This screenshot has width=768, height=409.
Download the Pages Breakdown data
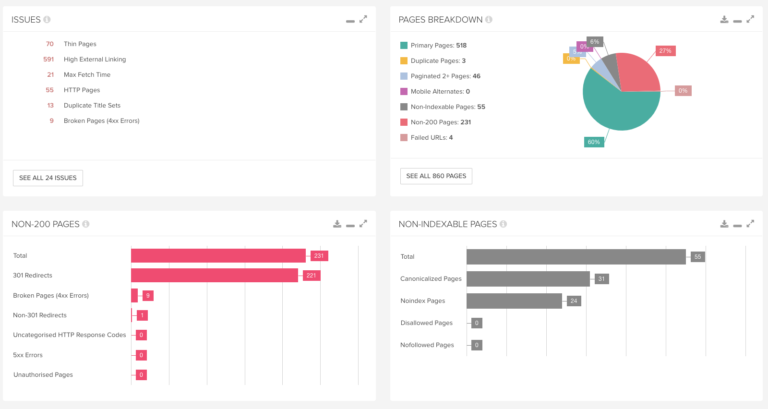(724, 19)
